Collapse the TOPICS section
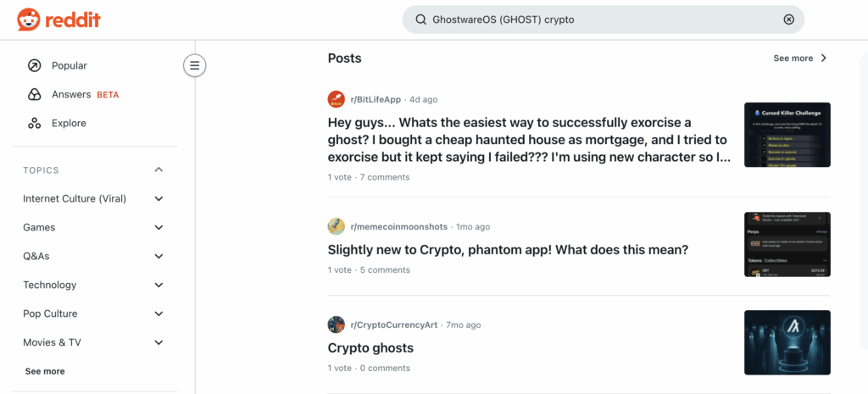868x394 pixels. pyautogui.click(x=159, y=170)
